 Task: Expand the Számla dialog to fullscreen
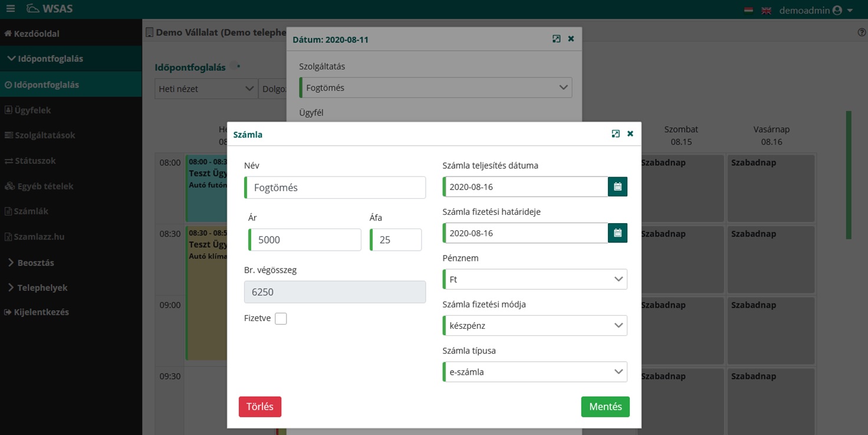[616, 134]
